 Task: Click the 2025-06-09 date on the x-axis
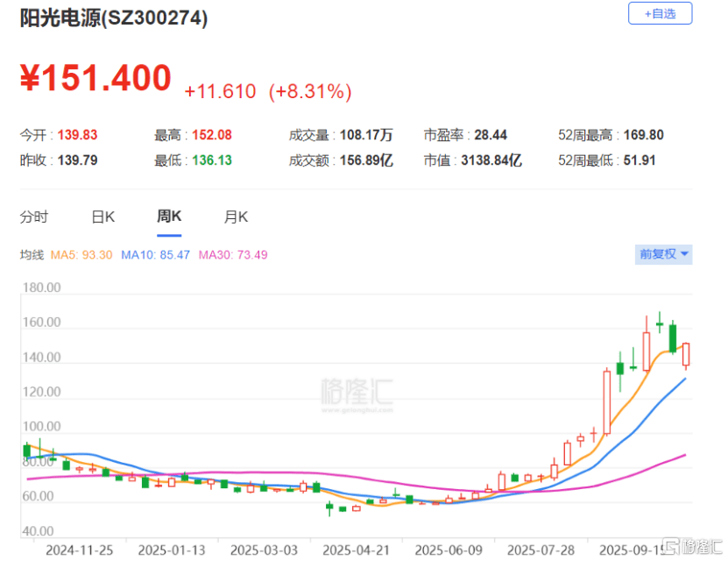445,550
